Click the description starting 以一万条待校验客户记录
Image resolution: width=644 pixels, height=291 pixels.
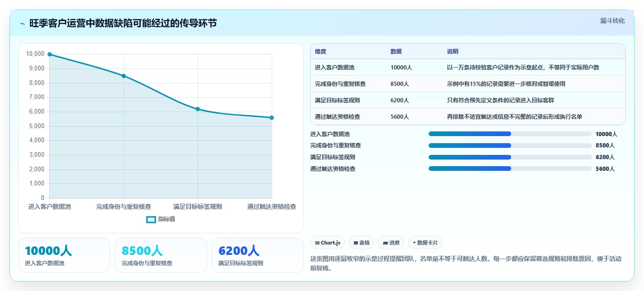click(x=523, y=68)
